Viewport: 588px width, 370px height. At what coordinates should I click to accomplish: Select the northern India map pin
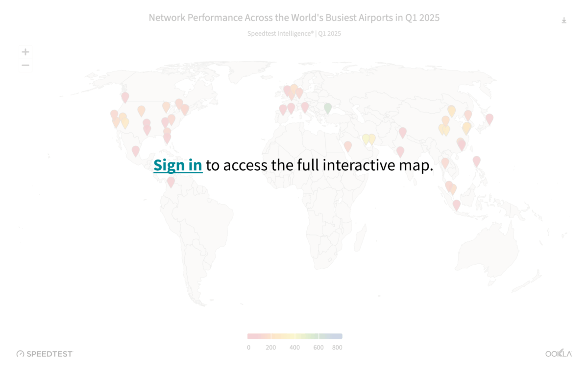[x=403, y=132]
